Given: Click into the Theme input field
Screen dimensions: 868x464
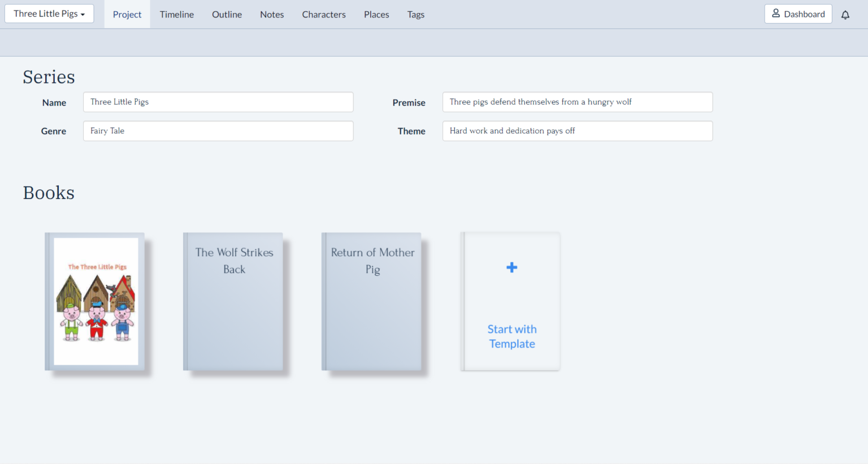Looking at the screenshot, I should coord(577,131).
